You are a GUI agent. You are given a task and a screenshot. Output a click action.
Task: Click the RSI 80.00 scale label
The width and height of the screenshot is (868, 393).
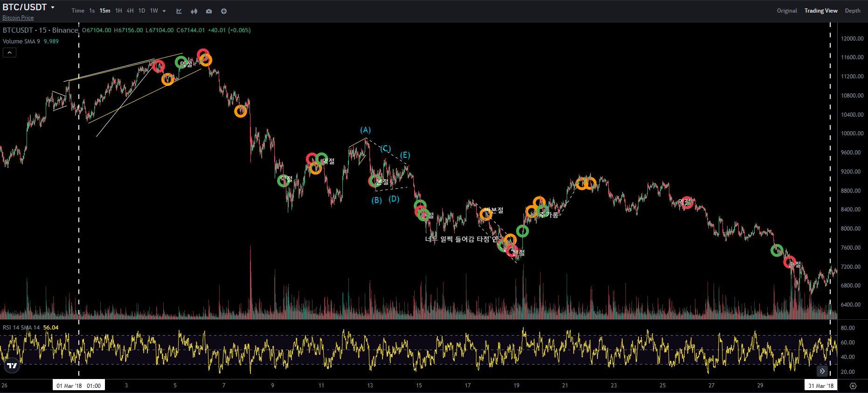tap(848, 328)
